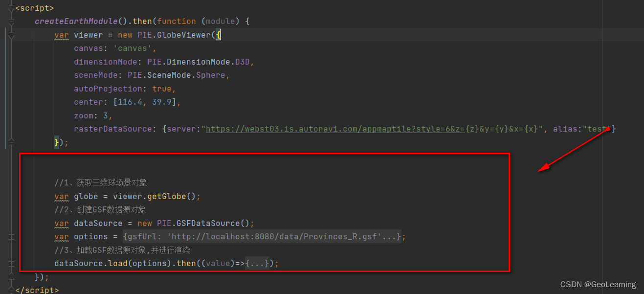Click the D3D constant
This screenshot has height=294, width=644.
(243, 62)
